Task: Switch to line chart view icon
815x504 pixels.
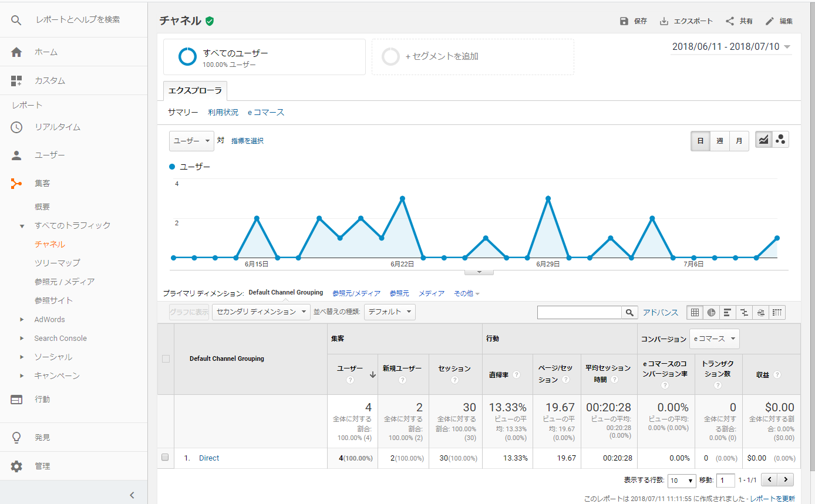Action: click(763, 140)
